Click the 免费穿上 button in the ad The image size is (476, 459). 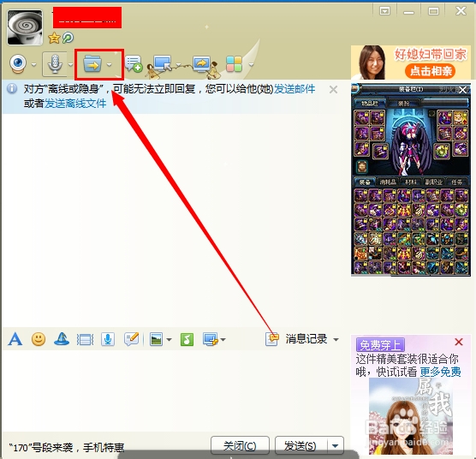click(380, 345)
